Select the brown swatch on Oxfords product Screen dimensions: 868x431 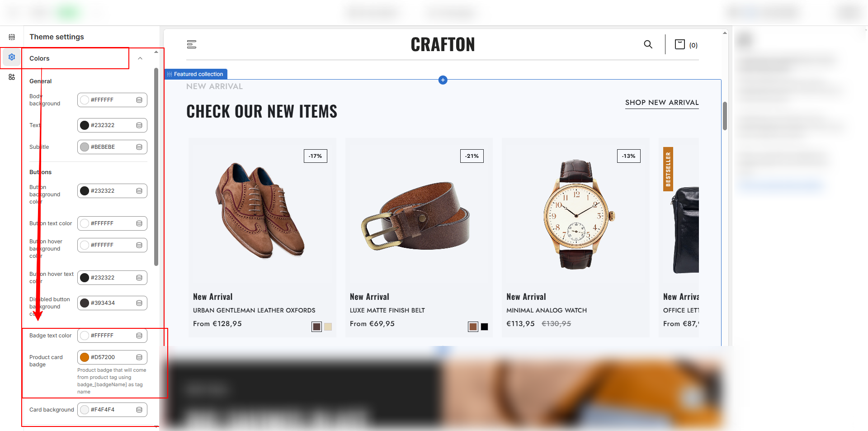click(316, 327)
